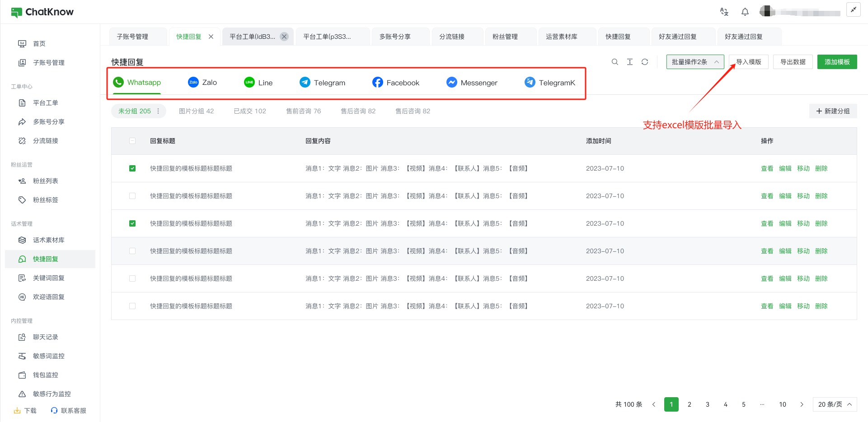Screen dimensions: 868x422
Task: Open 敏感词监控 from the sidebar
Action: (47, 356)
